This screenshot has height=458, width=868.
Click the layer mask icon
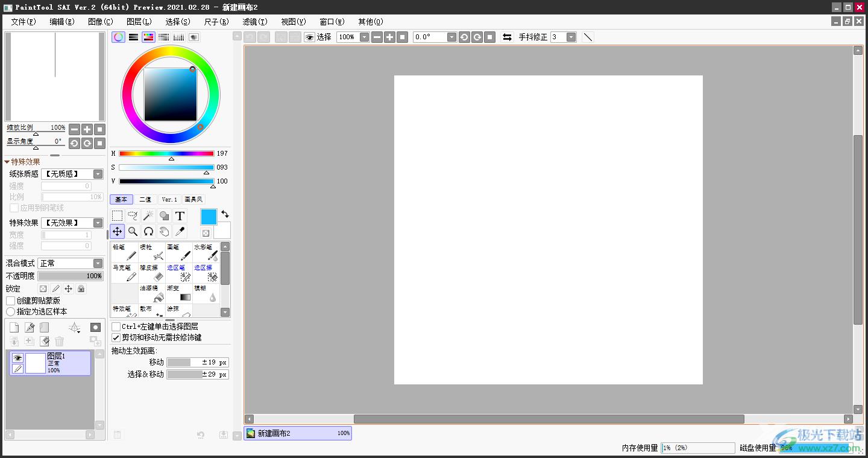[x=95, y=327]
